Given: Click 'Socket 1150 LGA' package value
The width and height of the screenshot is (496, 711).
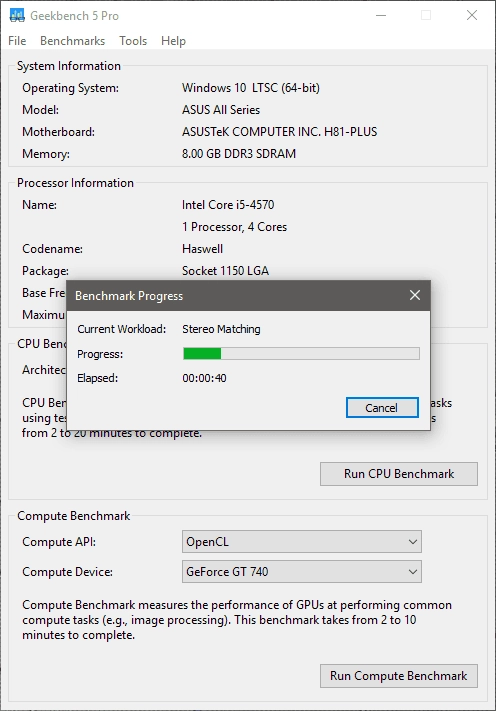Looking at the screenshot, I should 225,271.
